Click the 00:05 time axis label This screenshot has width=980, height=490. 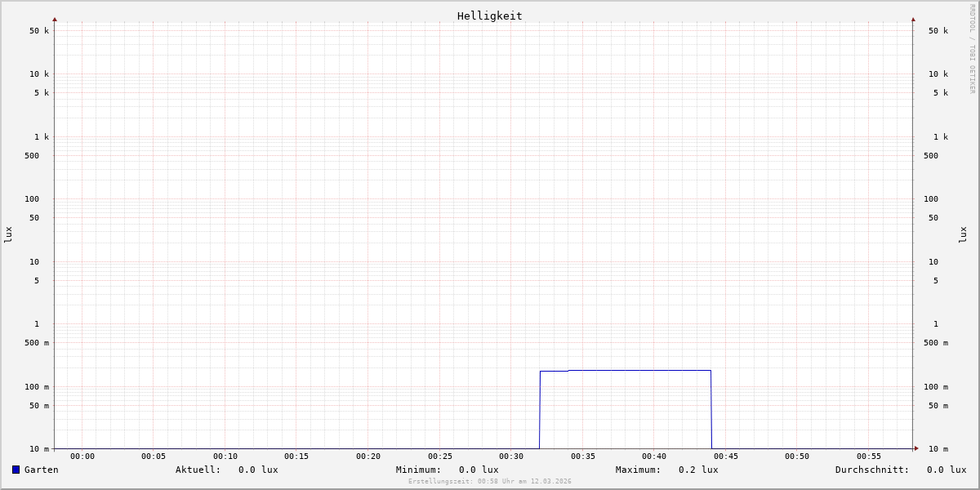(154, 457)
